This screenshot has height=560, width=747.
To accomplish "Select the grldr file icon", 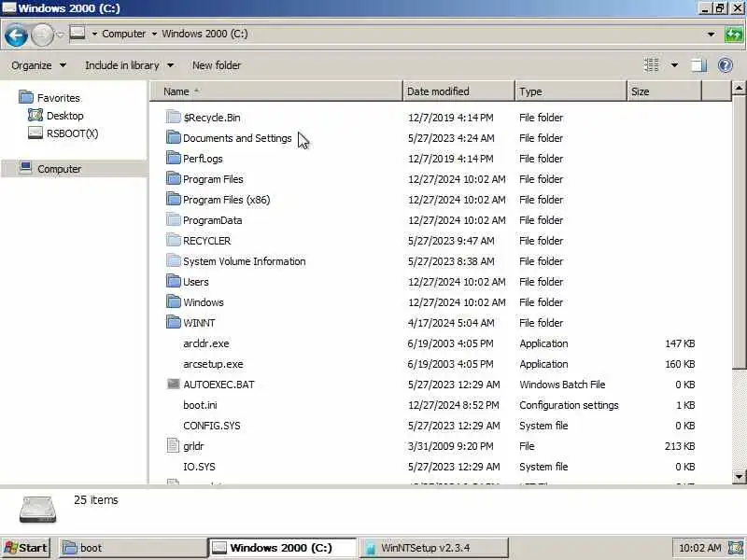I will coord(173,445).
